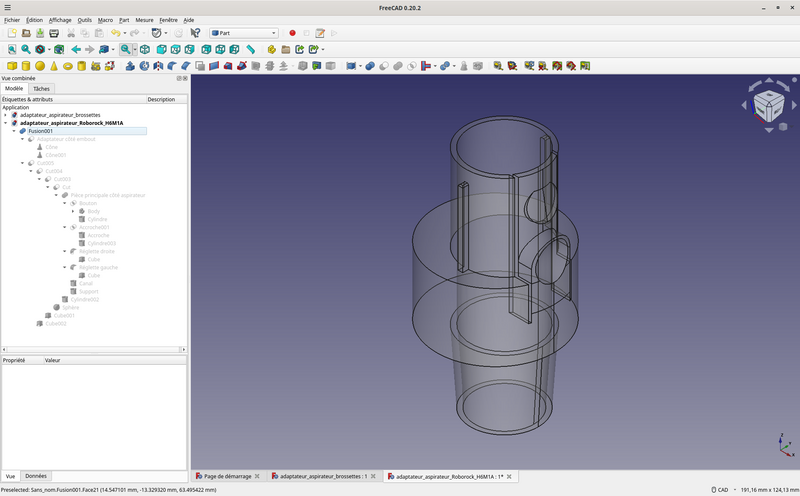The image size is (800, 496).
Task: Expand the adaptateur_aspirateur_brossettes document
Action: [x=5, y=115]
